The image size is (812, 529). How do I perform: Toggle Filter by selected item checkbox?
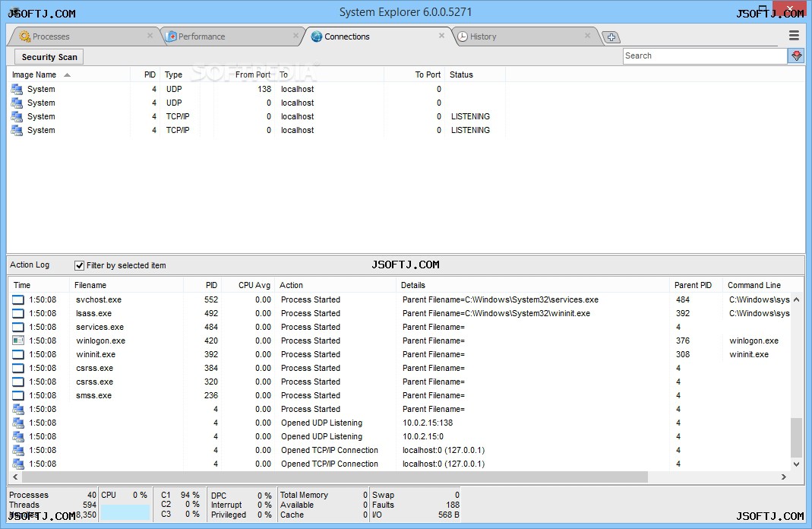pos(79,265)
